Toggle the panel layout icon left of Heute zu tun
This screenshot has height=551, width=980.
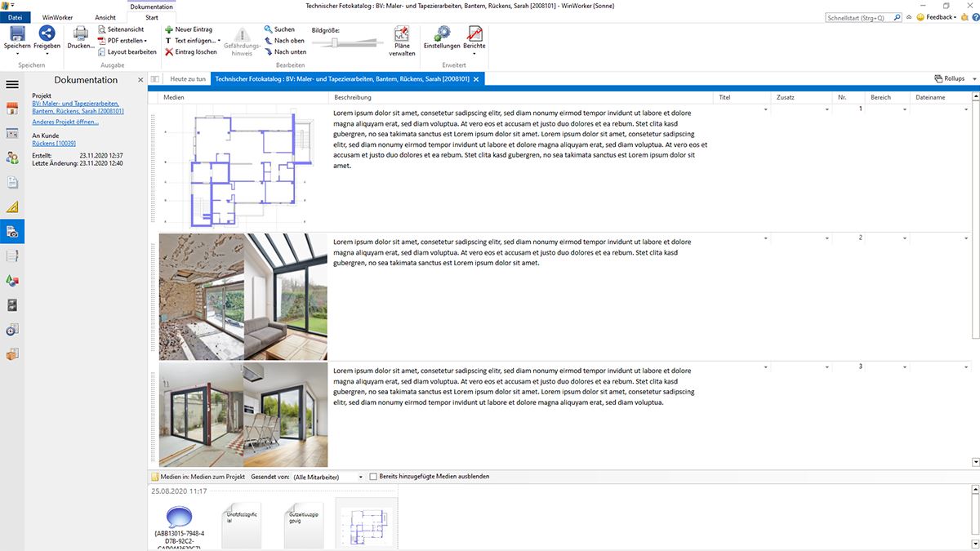[x=155, y=79]
